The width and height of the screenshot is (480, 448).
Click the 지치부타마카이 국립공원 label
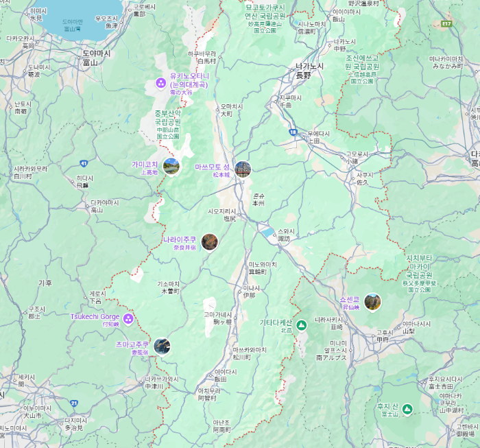tap(419, 275)
